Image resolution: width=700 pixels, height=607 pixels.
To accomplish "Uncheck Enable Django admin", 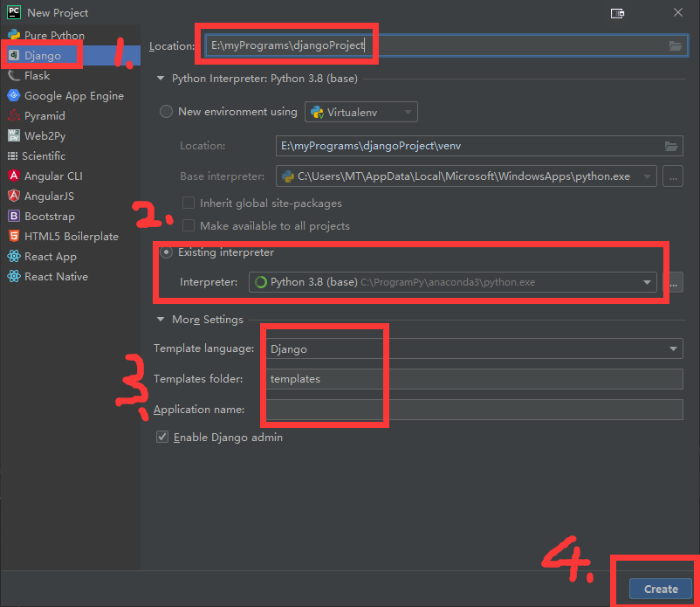I will click(x=162, y=437).
